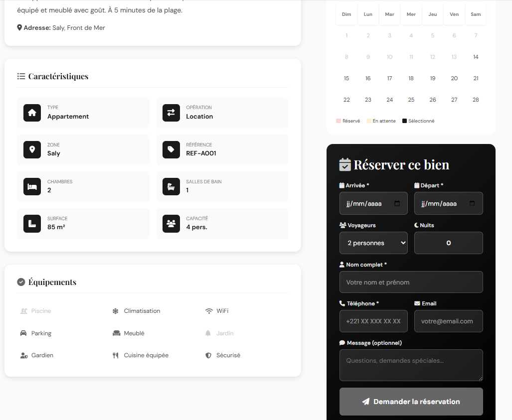Click the bathtub icon beside Salles de bain
Screen dimensions: 512x420
point(171,187)
